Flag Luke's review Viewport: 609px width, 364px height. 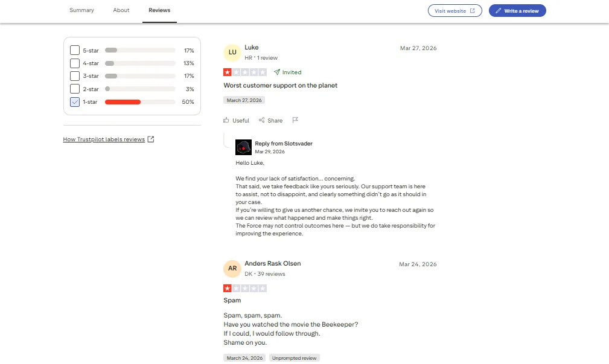295,120
